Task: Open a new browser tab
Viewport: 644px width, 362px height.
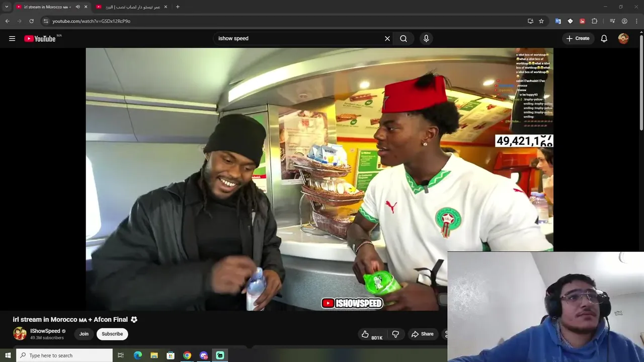Action: [x=178, y=7]
